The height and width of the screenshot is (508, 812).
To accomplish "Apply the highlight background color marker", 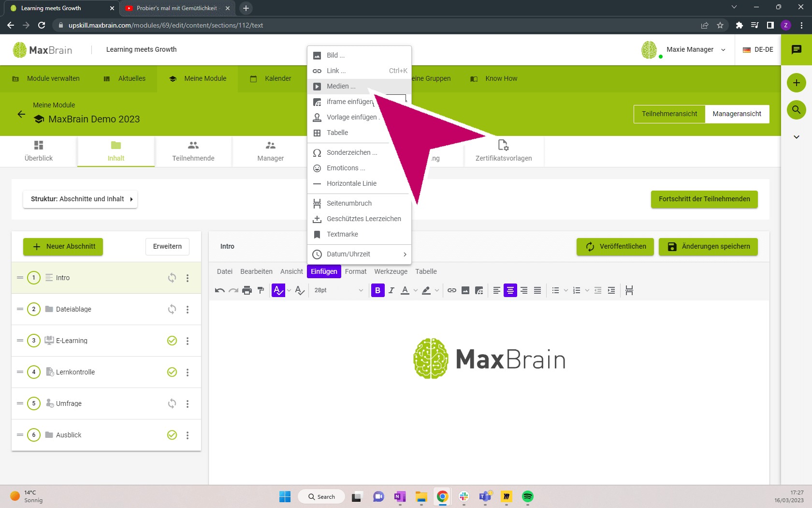I will tap(426, 290).
